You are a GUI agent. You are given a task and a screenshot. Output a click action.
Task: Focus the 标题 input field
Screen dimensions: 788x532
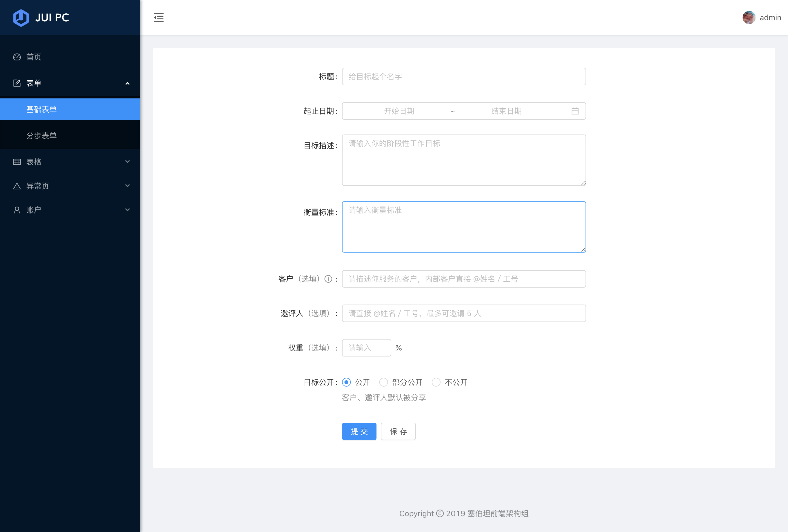(464, 77)
